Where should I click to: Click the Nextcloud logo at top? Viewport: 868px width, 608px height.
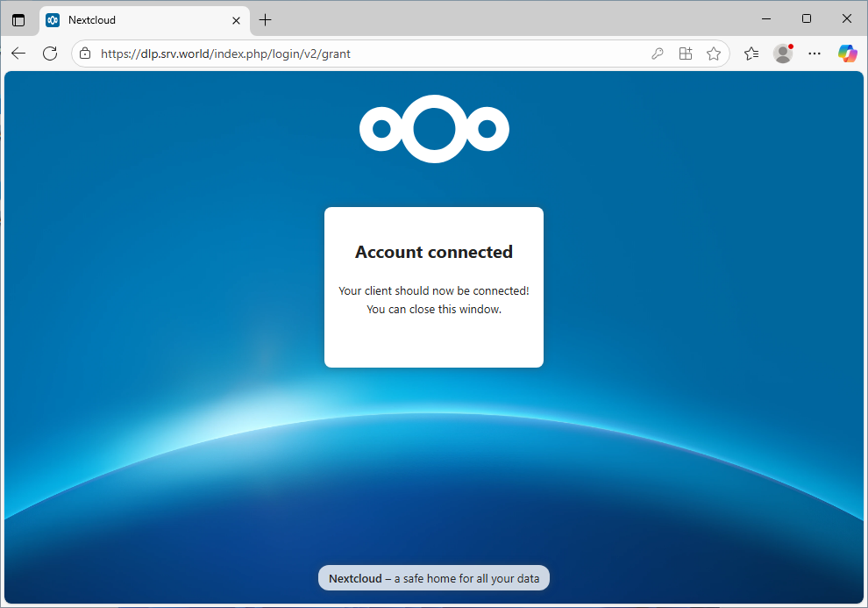434,130
